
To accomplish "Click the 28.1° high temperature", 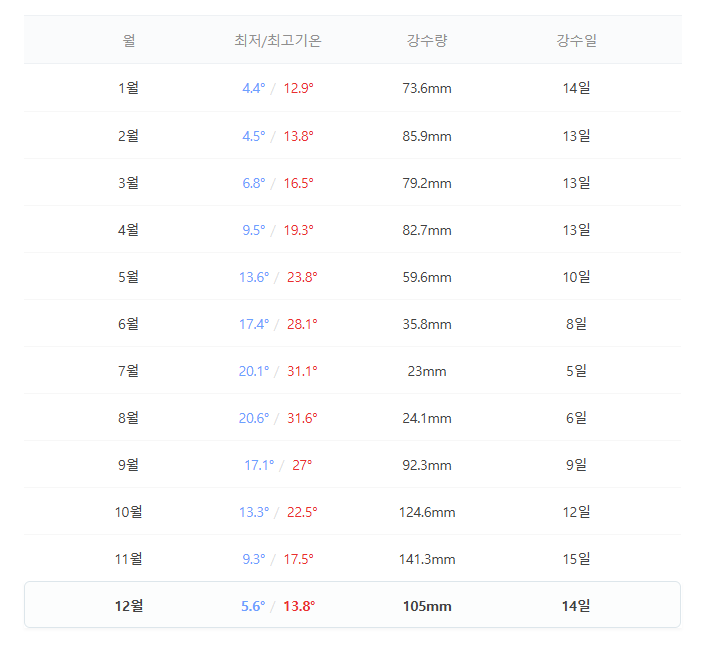I will pos(302,324).
